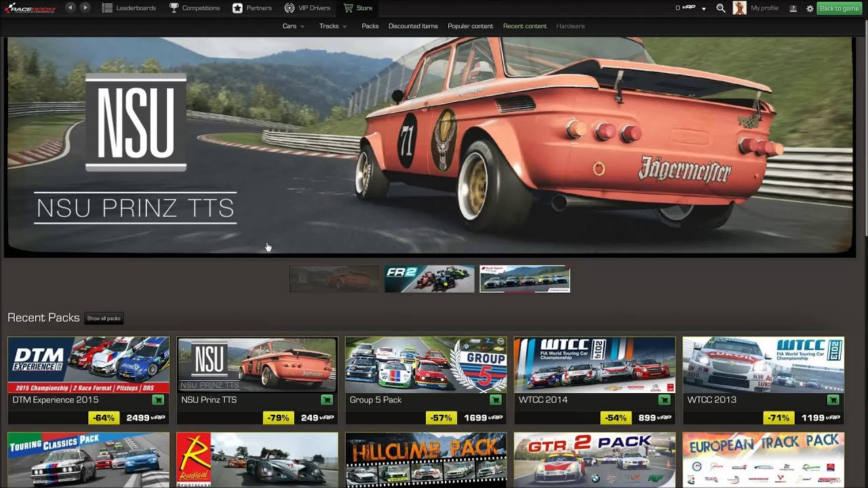Click the 1699 vRP price
868x488 pixels.
click(x=484, y=418)
